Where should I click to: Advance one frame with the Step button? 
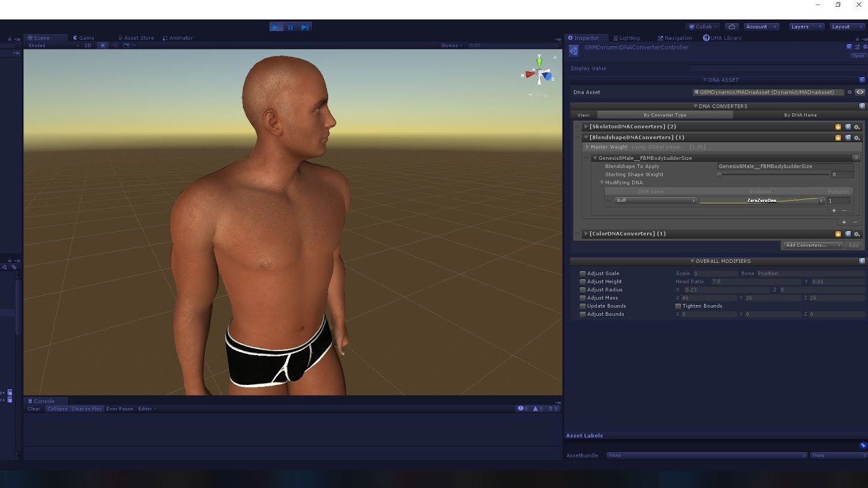click(304, 27)
